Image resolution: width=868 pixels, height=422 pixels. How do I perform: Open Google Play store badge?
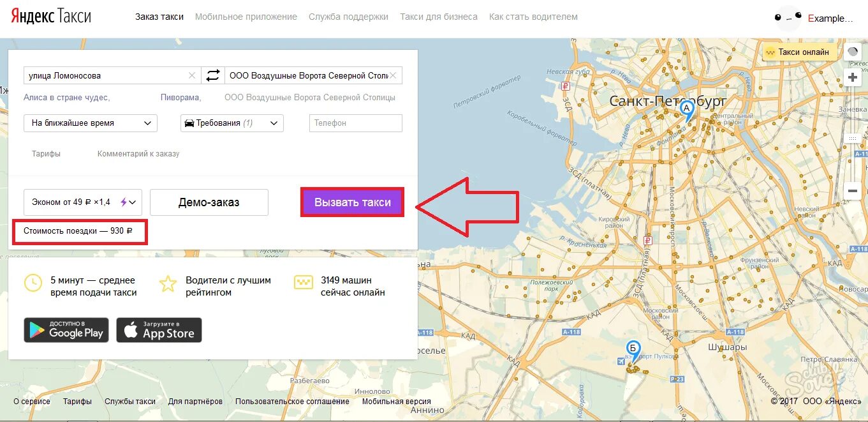pyautogui.click(x=66, y=330)
